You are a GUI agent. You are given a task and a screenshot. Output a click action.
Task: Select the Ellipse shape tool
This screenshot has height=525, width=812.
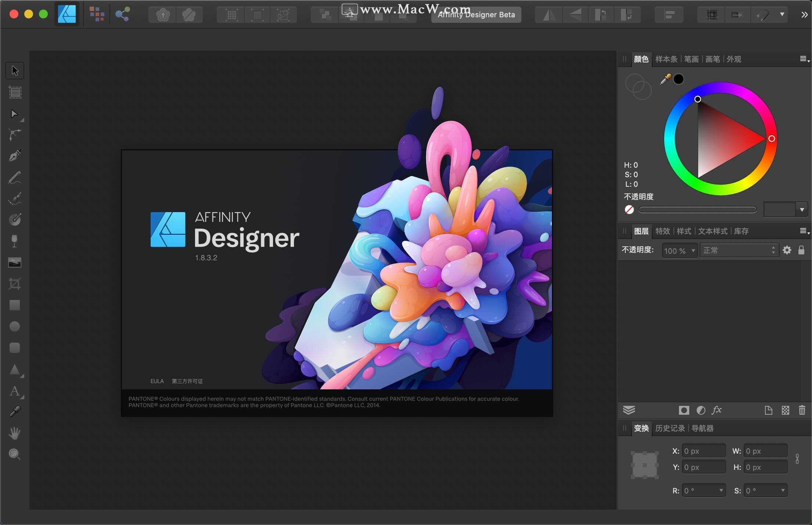click(15, 326)
